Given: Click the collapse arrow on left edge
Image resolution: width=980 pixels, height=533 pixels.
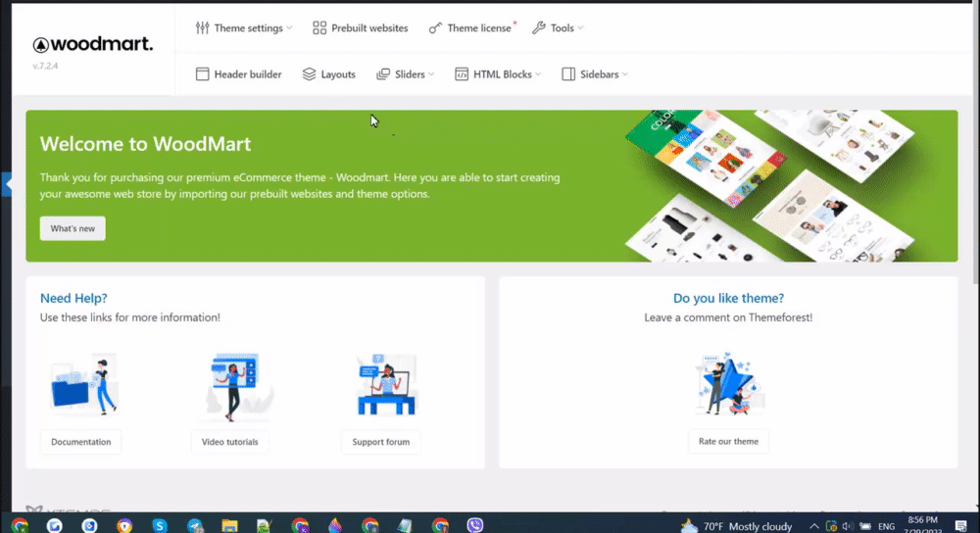Looking at the screenshot, I should click(x=7, y=184).
